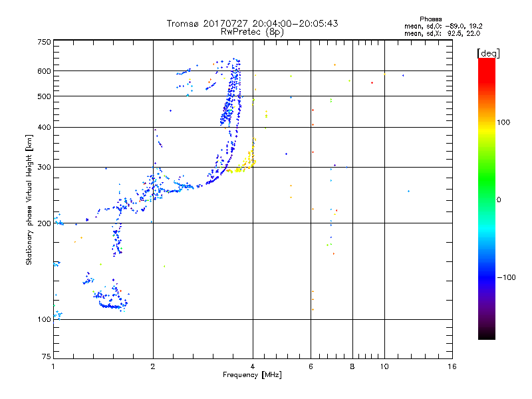Click the y-axis tick label '500'
The image size is (532, 399).
coord(44,96)
